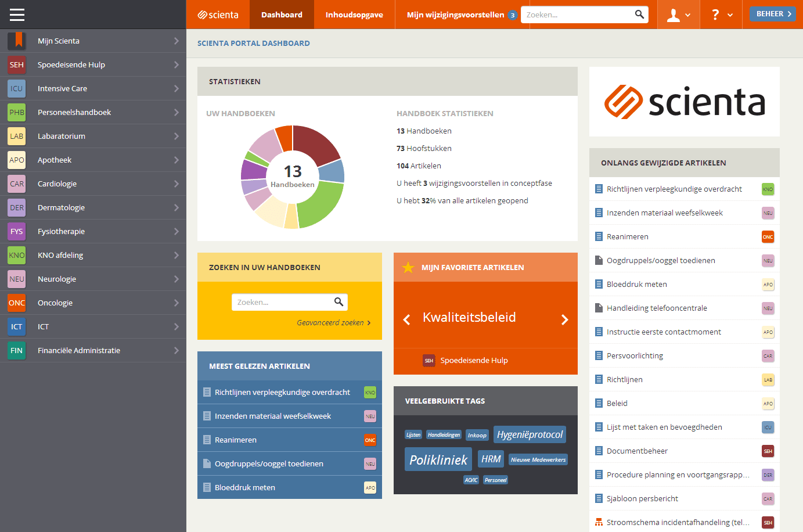Open Oncologie in the sidebar

point(93,303)
